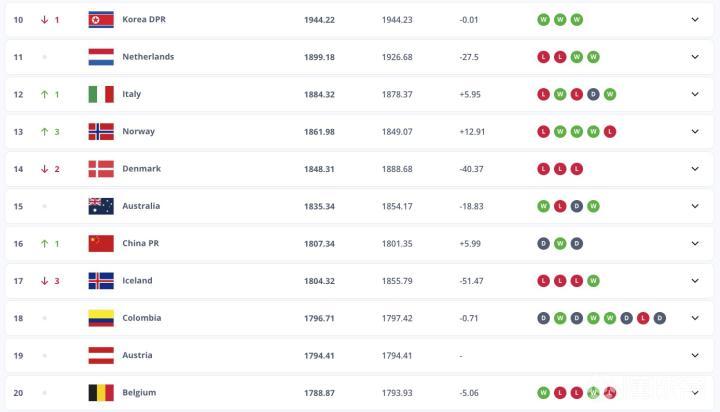Click the China PR flag icon
This screenshot has width=720, height=412.
click(x=101, y=243)
